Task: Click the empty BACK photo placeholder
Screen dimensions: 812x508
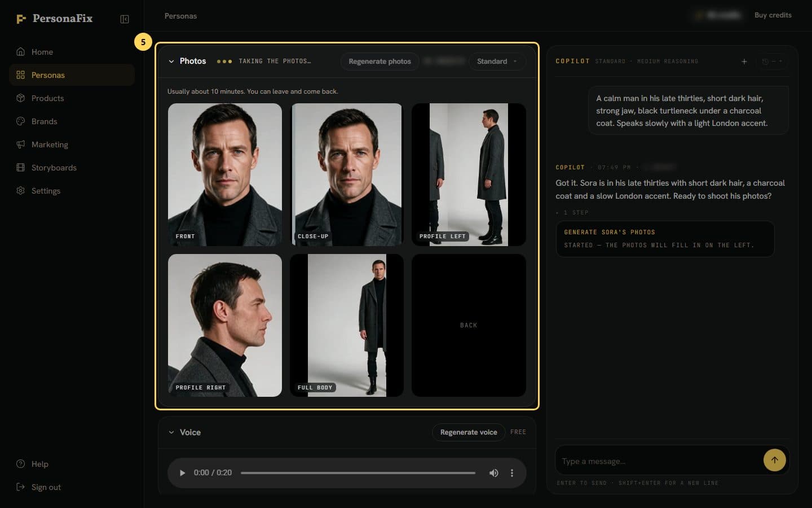Action: 469,325
